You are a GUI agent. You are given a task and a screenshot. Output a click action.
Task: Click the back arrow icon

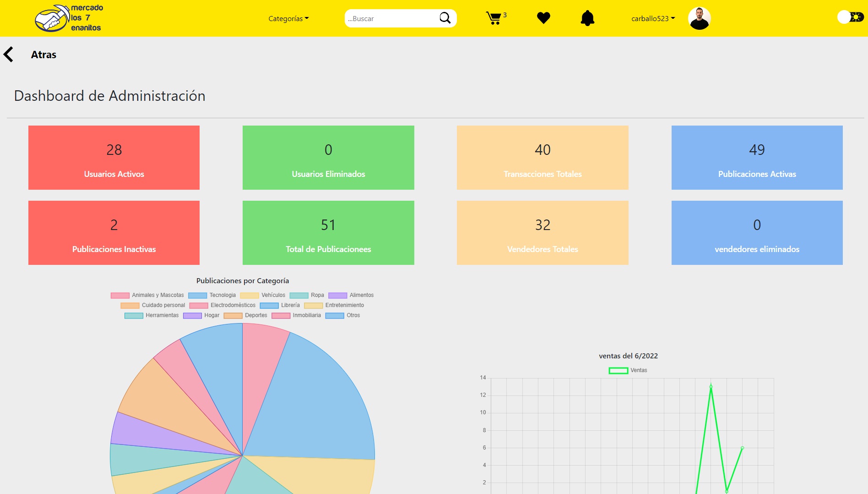click(x=8, y=54)
